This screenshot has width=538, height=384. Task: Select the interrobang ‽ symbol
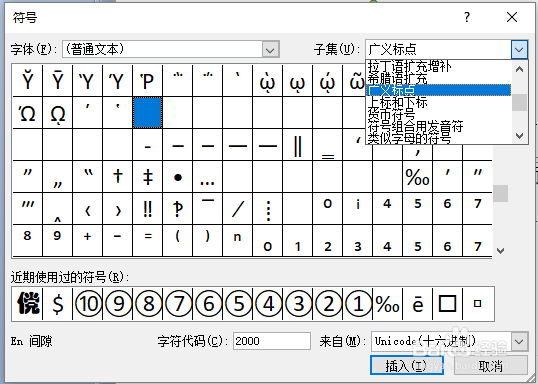[x=178, y=209]
